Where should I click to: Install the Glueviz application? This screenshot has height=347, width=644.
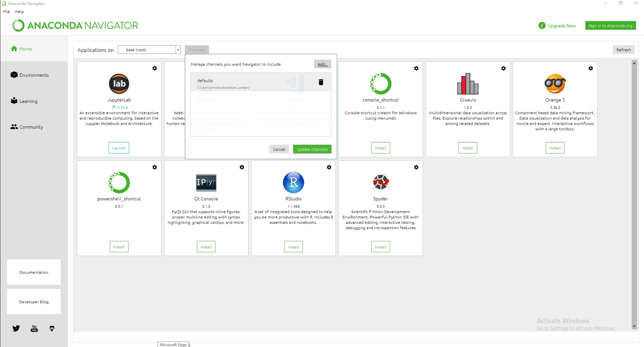(468, 148)
